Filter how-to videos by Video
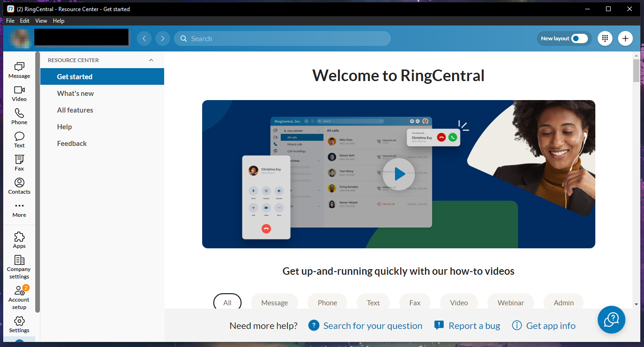Viewport: 644px width, 347px height. point(459,303)
